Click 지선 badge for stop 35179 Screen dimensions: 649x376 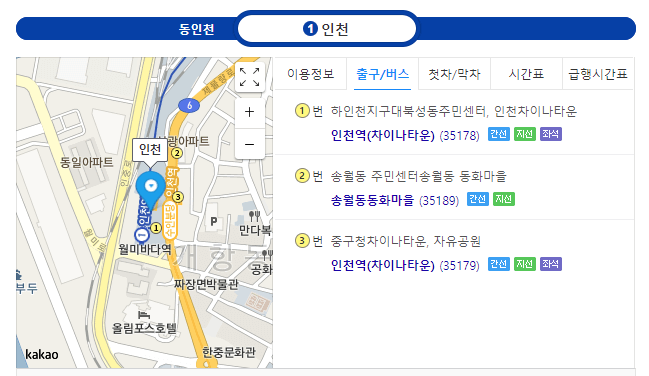524,264
